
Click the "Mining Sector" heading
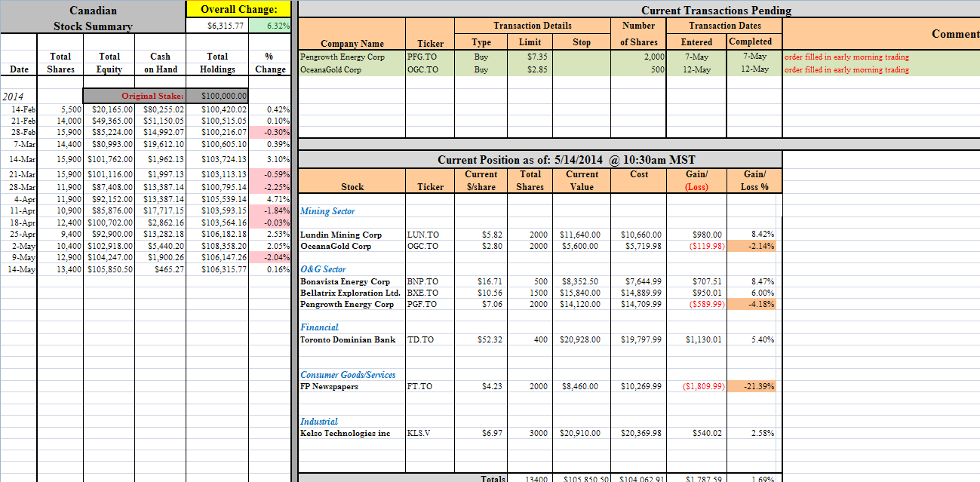328,211
